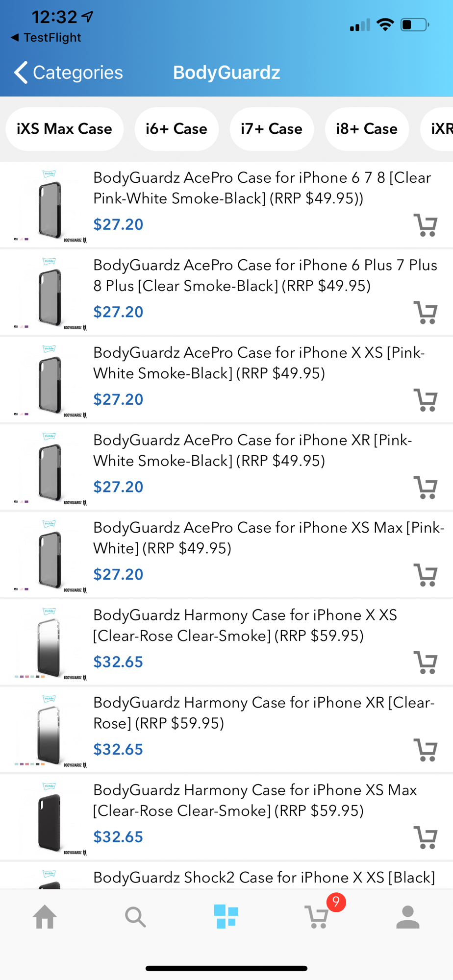Return to TestFlight app
453x980 pixels.
46,38
